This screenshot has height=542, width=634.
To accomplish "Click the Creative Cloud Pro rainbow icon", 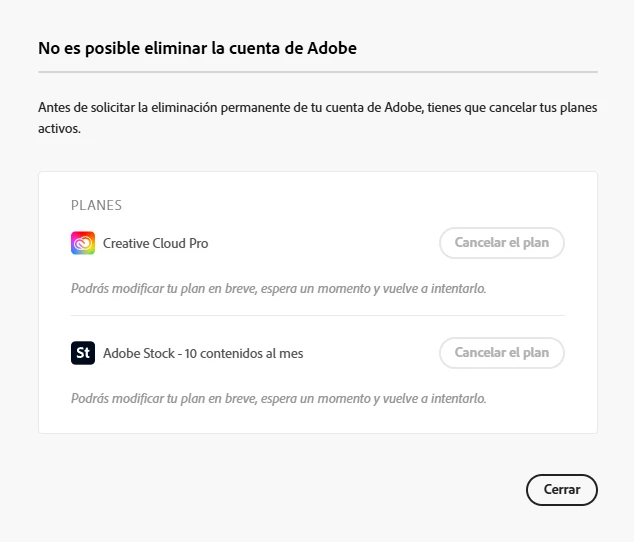I will tap(83, 243).
